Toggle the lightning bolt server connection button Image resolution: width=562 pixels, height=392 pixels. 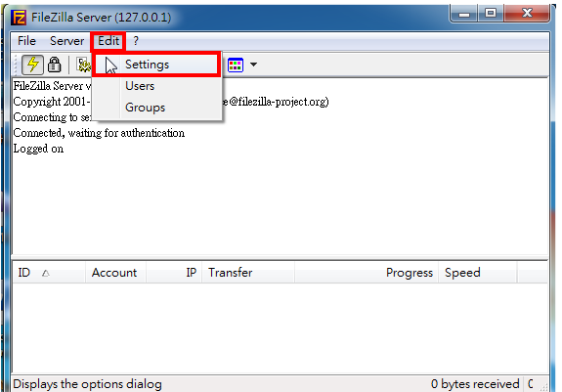pyautogui.click(x=32, y=65)
